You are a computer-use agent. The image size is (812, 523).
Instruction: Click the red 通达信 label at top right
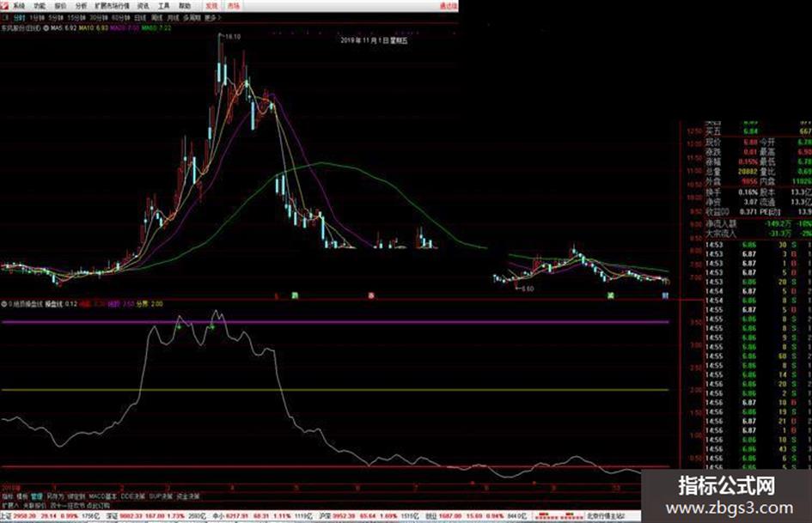pyautogui.click(x=449, y=6)
